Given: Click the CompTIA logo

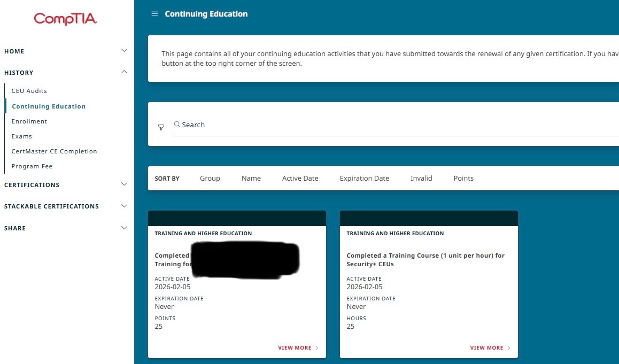Looking at the screenshot, I should point(66,19).
